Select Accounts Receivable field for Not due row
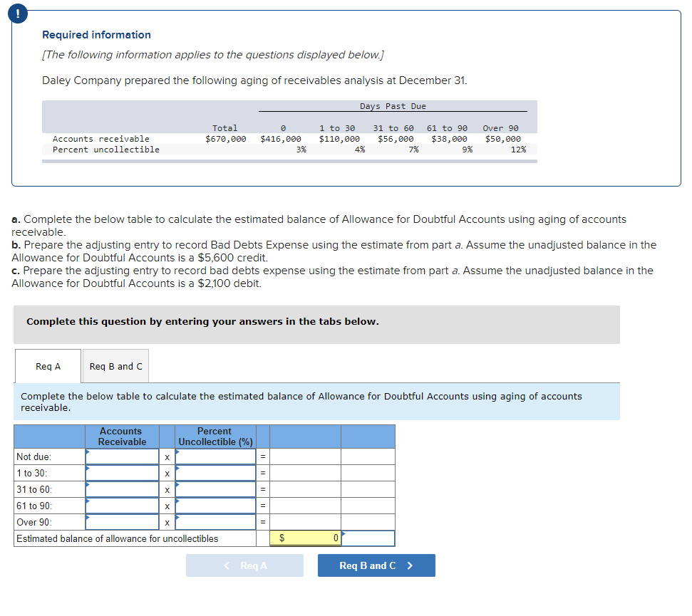Viewport: 692px width, 616px height. pyautogui.click(x=123, y=456)
